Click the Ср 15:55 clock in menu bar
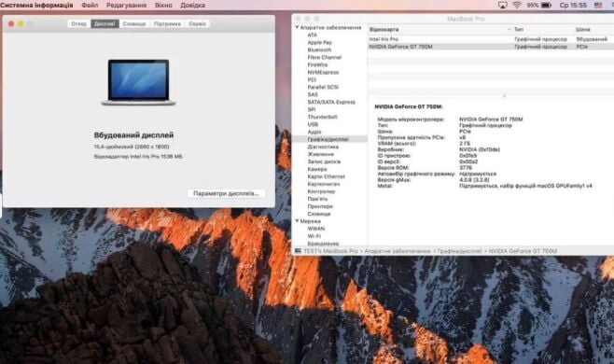This screenshot has height=364, width=614. point(573,5)
